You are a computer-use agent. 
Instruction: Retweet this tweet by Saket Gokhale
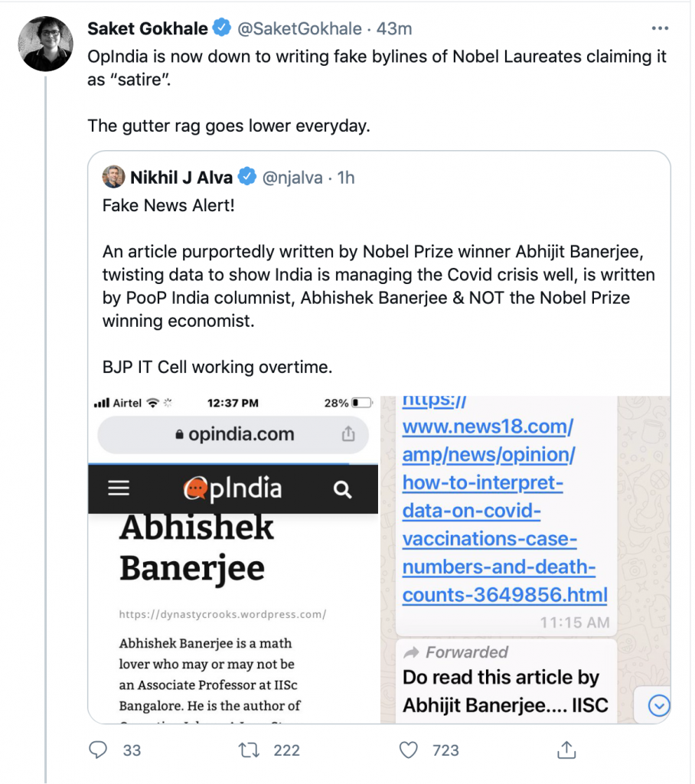click(250, 750)
